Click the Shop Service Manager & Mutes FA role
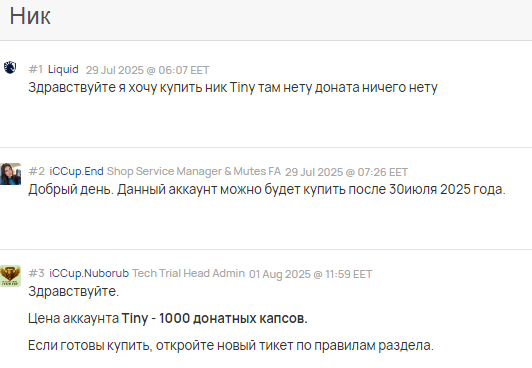 pyautogui.click(x=194, y=171)
